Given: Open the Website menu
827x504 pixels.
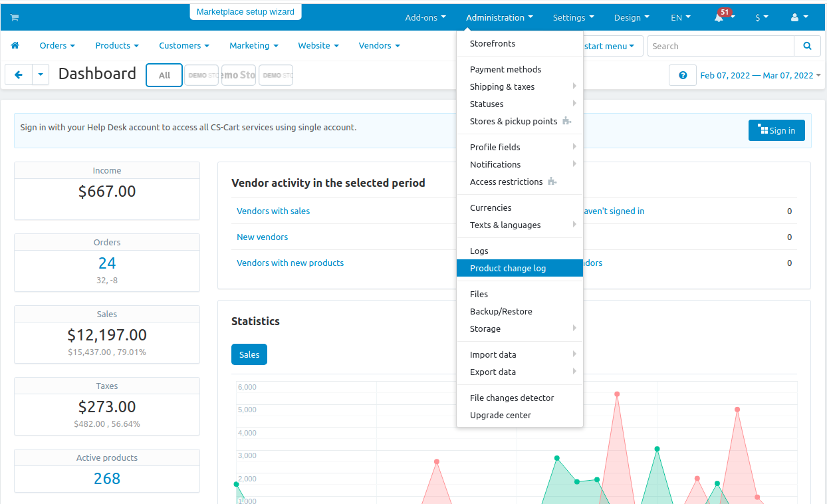Looking at the screenshot, I should coord(318,46).
